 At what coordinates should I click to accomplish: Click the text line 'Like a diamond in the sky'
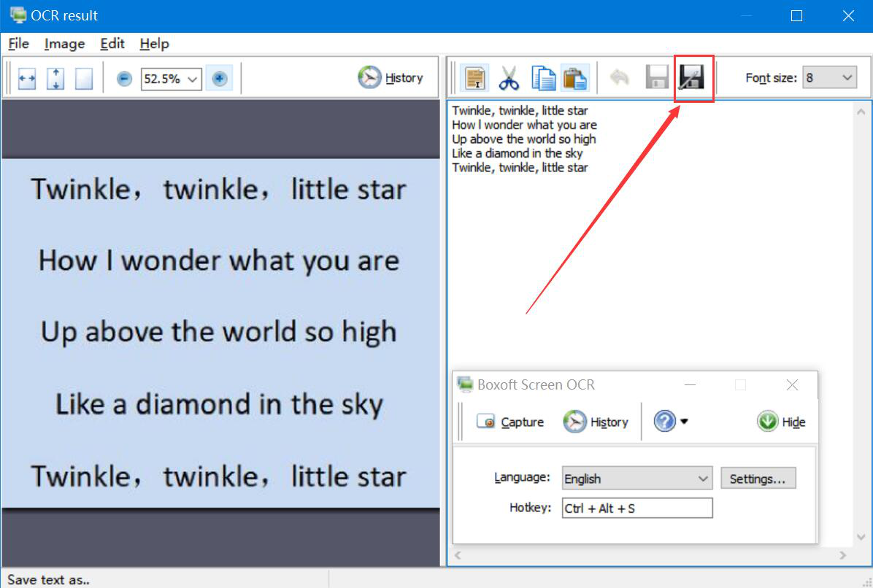coord(517,153)
